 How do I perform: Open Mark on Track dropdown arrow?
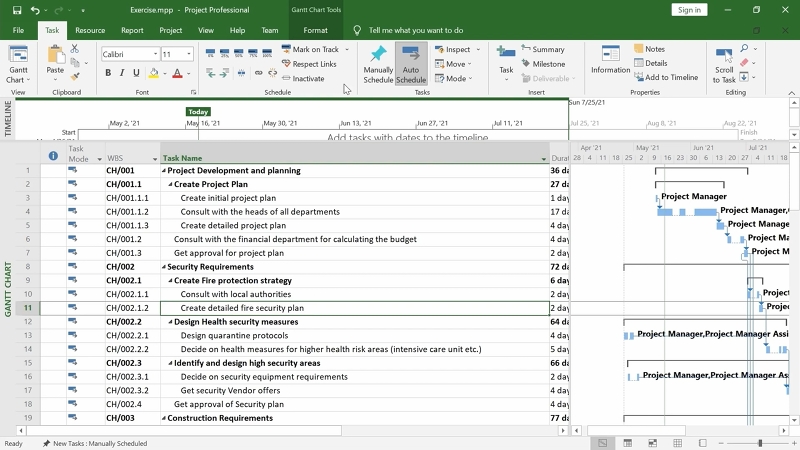click(347, 49)
